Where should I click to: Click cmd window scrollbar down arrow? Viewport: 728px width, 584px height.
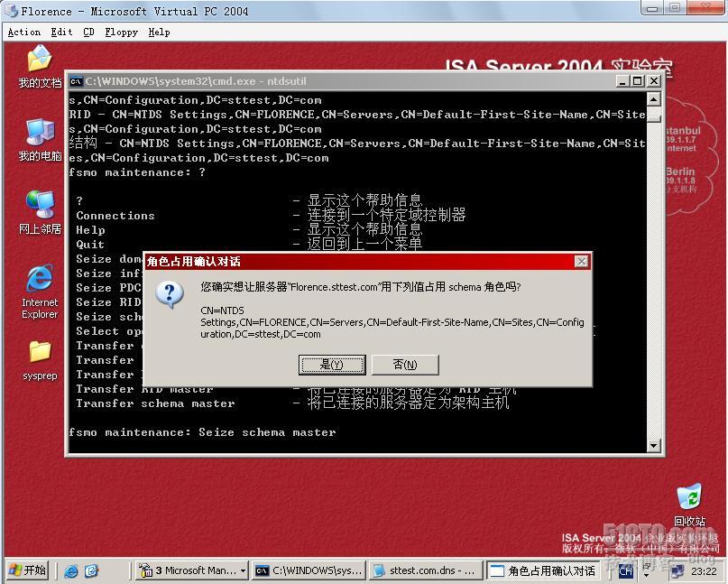654,446
